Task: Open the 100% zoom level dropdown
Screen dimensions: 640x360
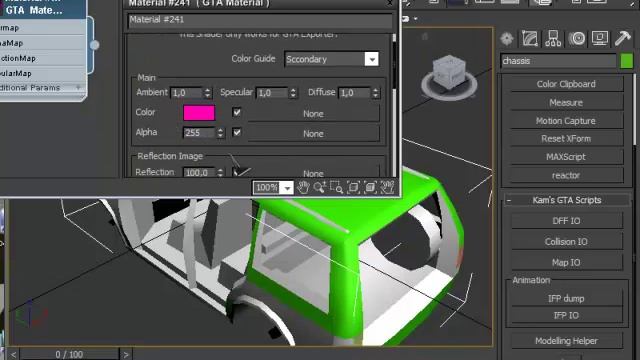Action: (x=287, y=188)
